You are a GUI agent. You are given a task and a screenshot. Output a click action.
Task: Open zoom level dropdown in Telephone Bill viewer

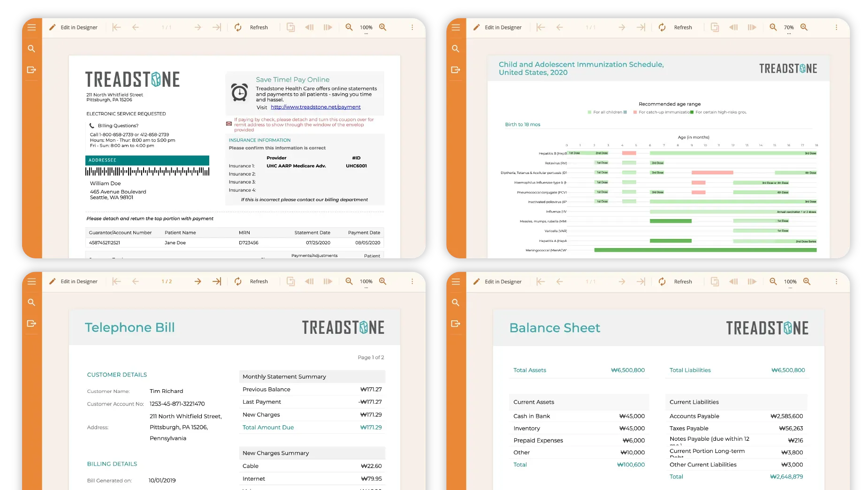point(366,282)
